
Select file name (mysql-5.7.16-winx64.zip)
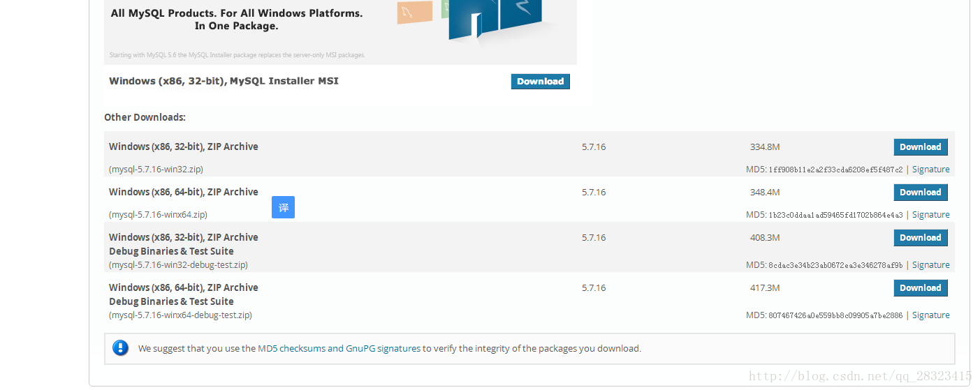158,215
